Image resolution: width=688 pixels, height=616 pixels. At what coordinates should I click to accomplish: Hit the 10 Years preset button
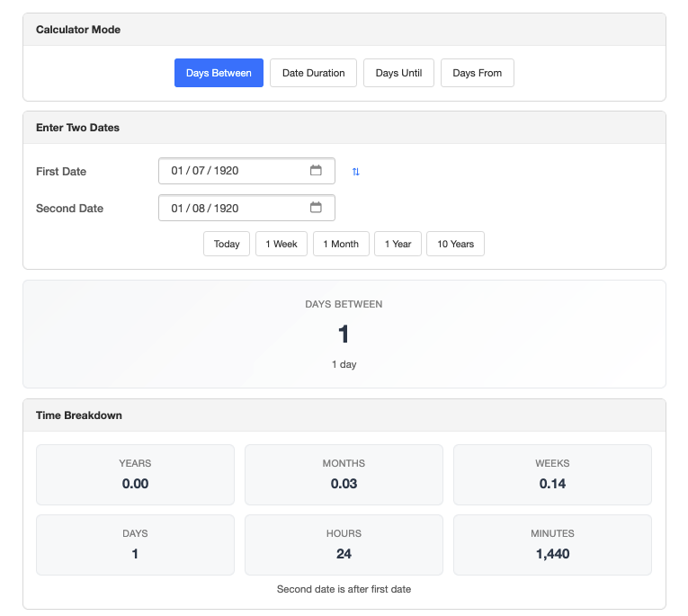tap(455, 244)
